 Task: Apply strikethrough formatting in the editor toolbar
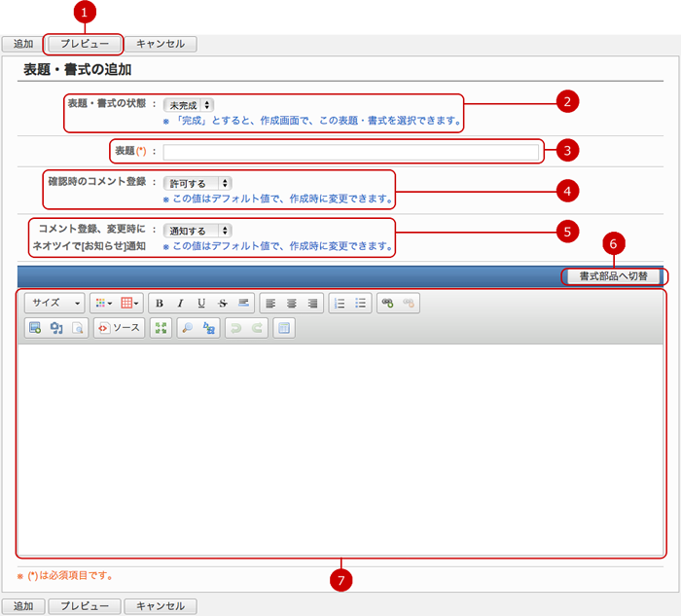(x=223, y=304)
